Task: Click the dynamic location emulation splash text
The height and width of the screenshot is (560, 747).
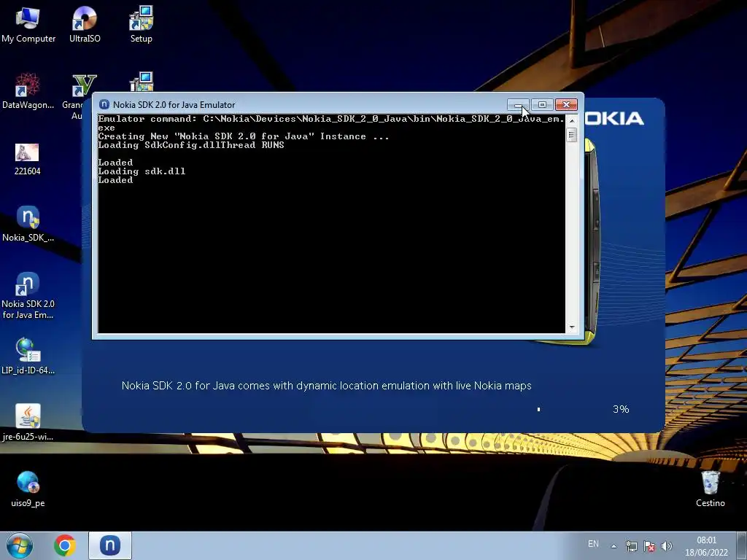Action: [326, 386]
